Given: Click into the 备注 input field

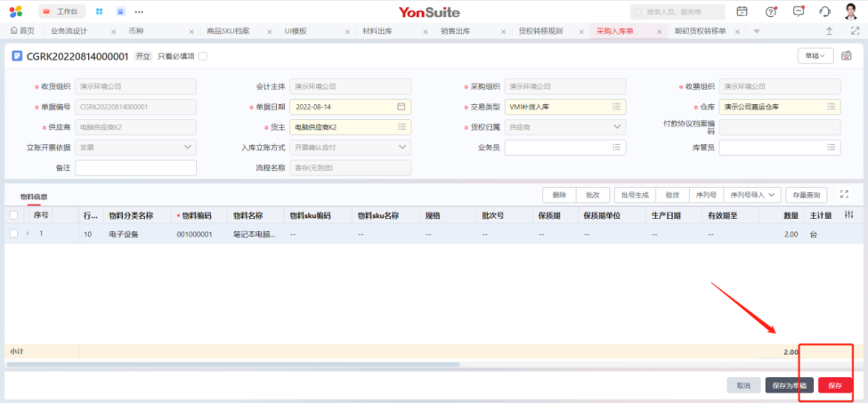Looking at the screenshot, I should click(x=135, y=168).
